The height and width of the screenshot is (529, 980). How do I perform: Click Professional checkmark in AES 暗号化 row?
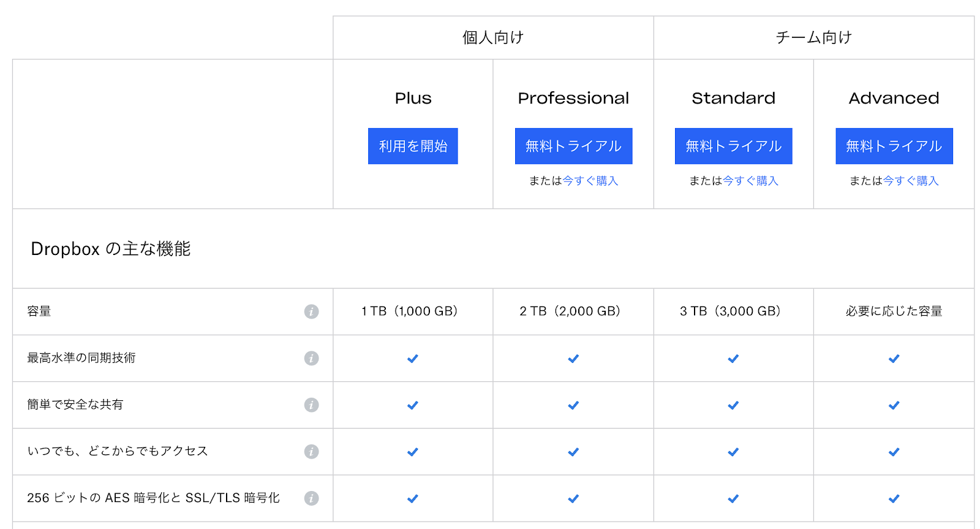(x=573, y=498)
